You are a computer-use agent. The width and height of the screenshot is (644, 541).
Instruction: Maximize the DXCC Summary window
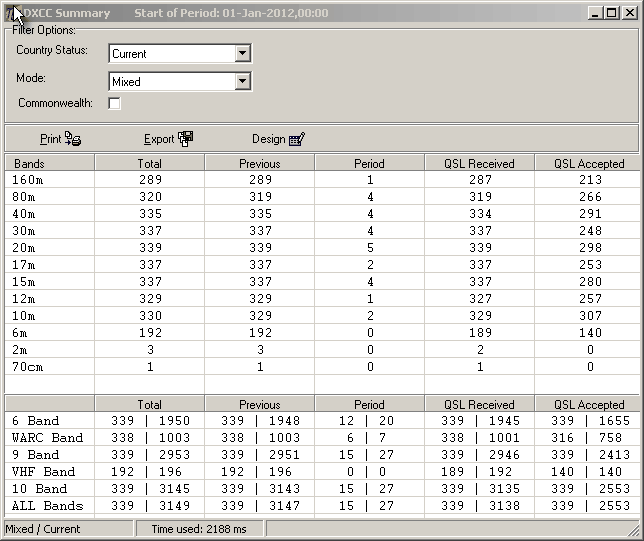coord(612,13)
